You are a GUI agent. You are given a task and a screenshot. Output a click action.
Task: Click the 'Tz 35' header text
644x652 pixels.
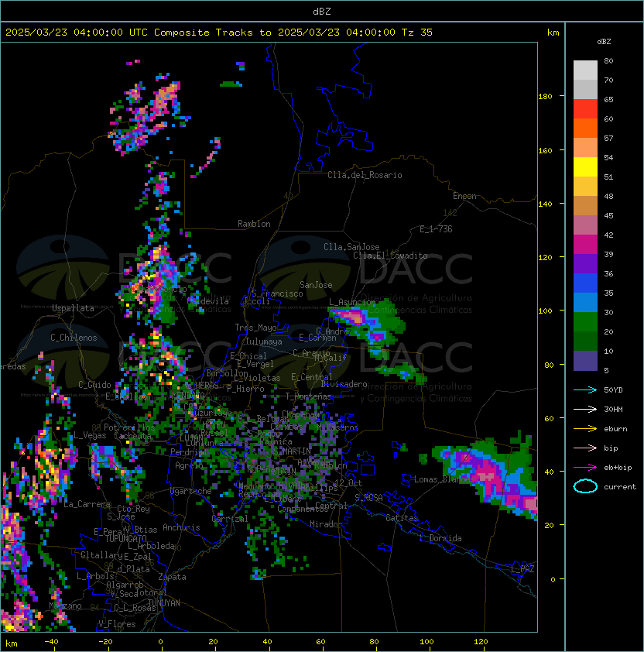417,33
